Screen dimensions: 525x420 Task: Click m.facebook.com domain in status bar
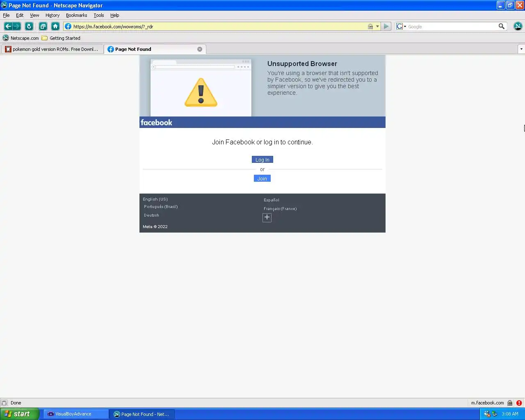click(x=487, y=403)
